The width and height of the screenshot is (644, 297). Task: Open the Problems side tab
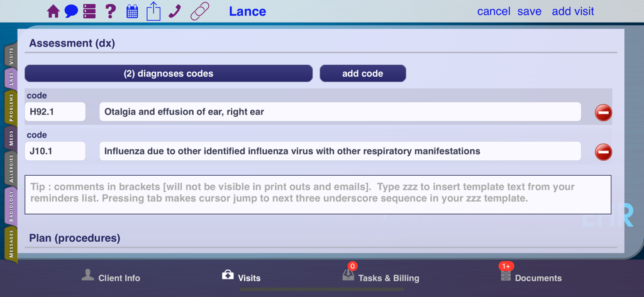11,107
